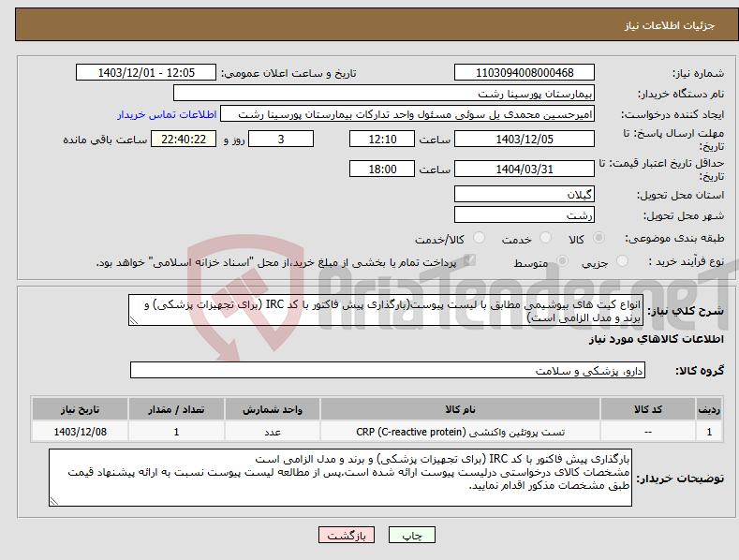Image resolution: width=739 pixels, height=560 pixels.
Task: Click the deadline time field 12:10
Action: point(382,139)
